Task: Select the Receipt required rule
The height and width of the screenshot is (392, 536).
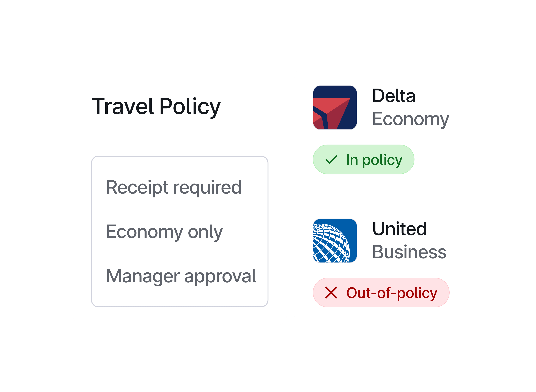Action: (174, 187)
